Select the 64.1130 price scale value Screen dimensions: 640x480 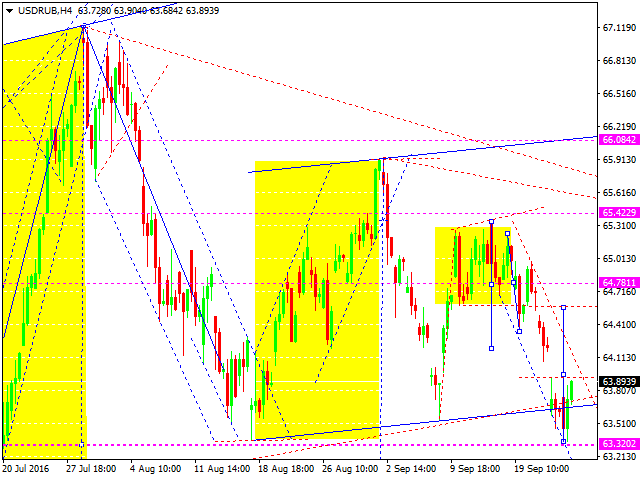pyautogui.click(x=620, y=358)
